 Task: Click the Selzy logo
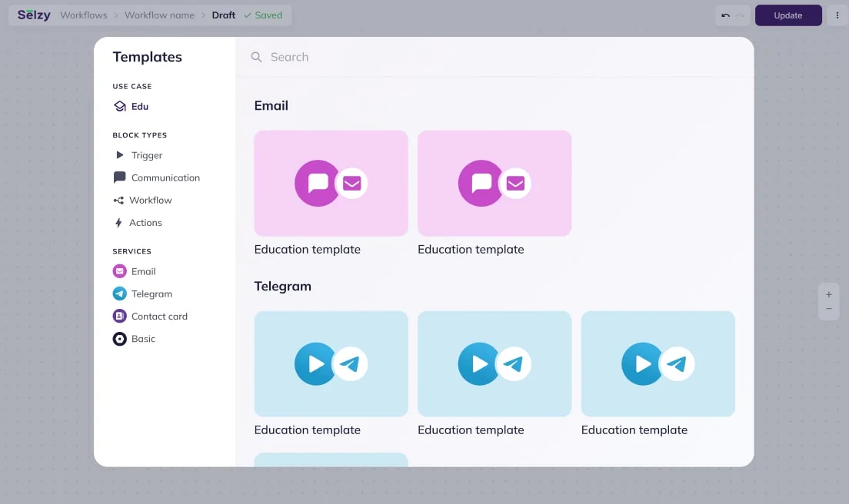point(34,15)
